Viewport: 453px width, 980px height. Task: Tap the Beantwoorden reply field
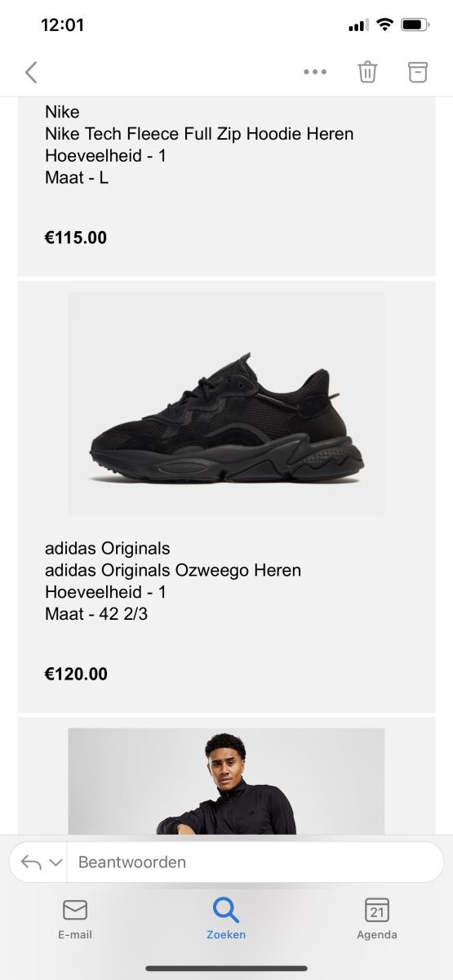[x=255, y=862]
